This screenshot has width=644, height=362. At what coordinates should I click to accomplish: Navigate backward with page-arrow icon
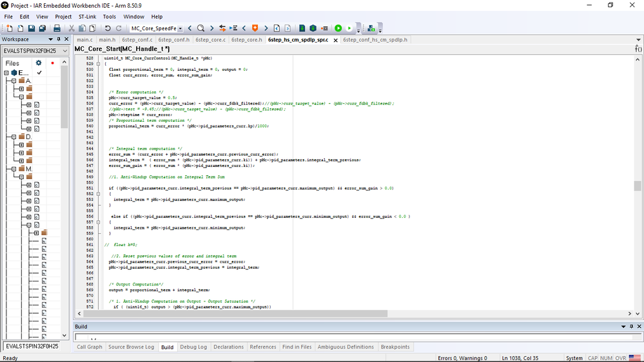tap(277, 28)
